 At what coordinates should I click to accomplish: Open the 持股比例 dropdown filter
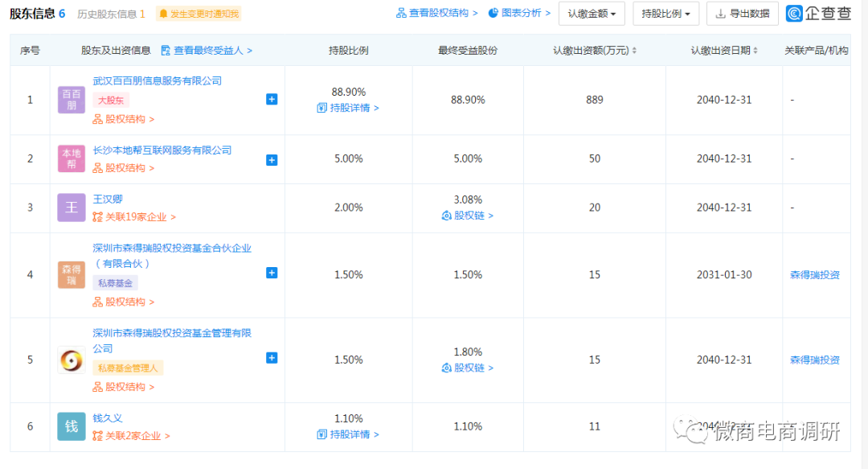click(x=666, y=14)
